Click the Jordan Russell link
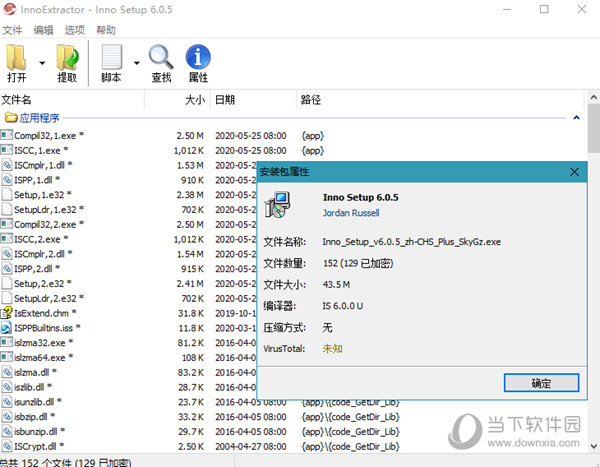This screenshot has height=467, width=600. coord(351,213)
